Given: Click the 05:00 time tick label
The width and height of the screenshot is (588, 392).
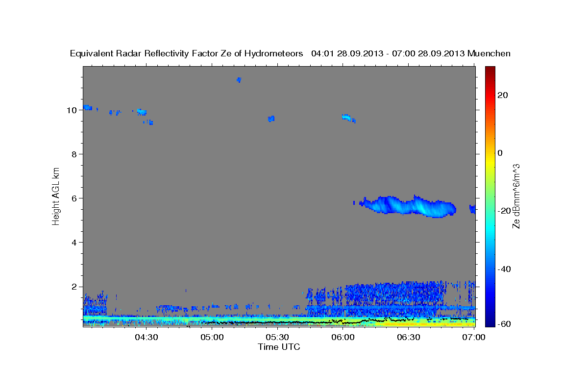Looking at the screenshot, I should pos(212,337).
